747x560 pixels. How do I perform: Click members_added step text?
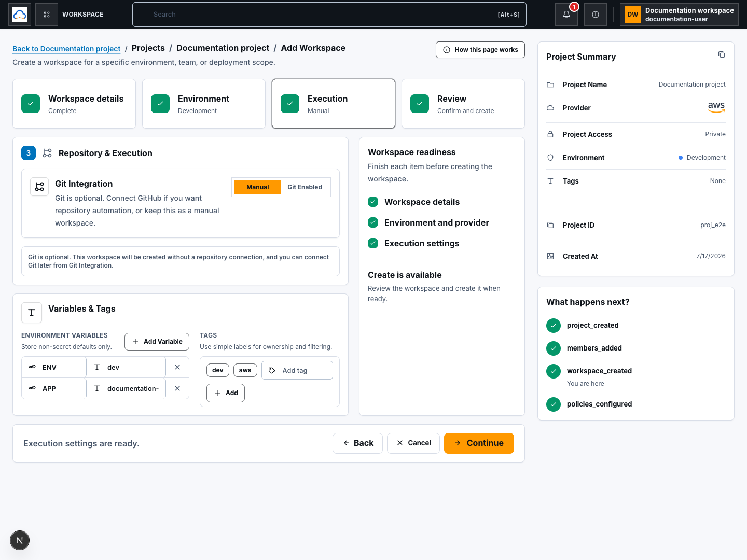point(594,348)
